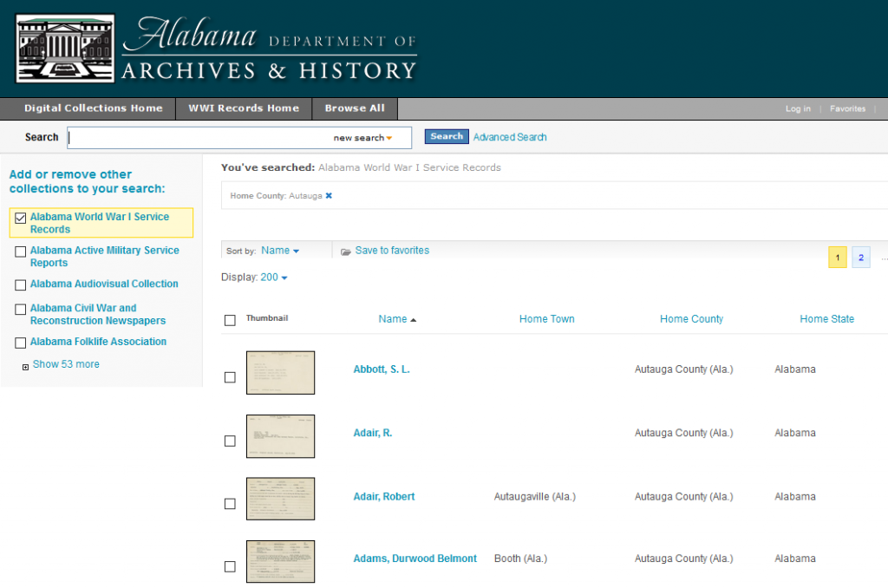
Task: Remove the Home County Autauga filter
Action: [x=329, y=195]
